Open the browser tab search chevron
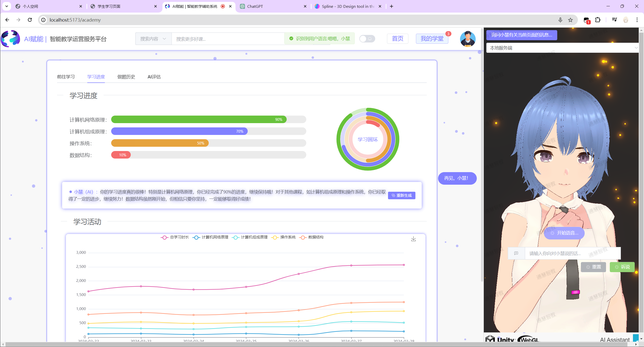Screen dimensions: 644x347 (x=7, y=6)
